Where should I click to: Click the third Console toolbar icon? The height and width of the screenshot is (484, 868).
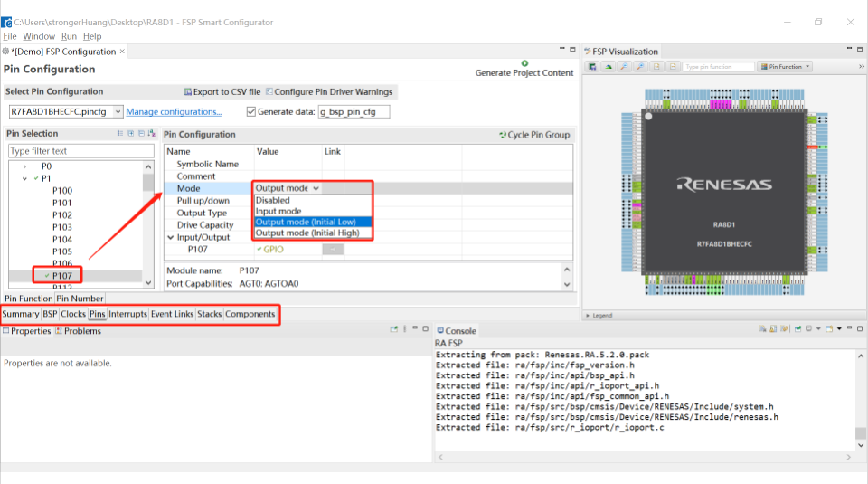pyautogui.click(x=784, y=329)
